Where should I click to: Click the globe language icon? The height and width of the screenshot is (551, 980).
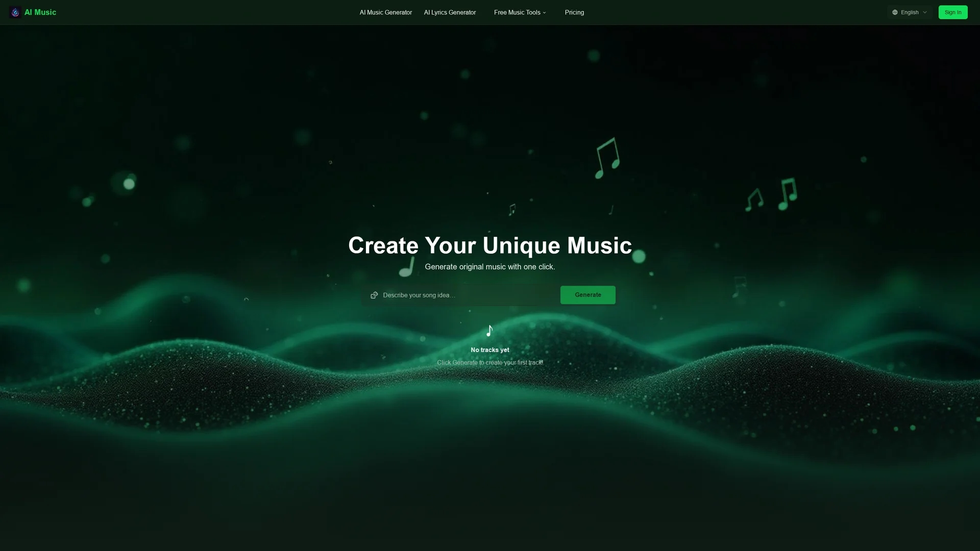pyautogui.click(x=895, y=12)
